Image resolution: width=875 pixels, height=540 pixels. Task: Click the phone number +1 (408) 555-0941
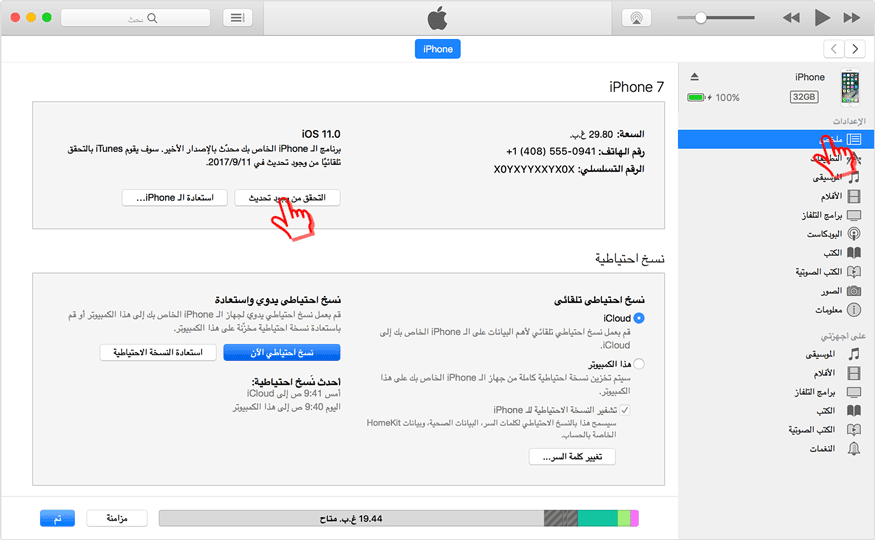pyautogui.click(x=551, y=151)
